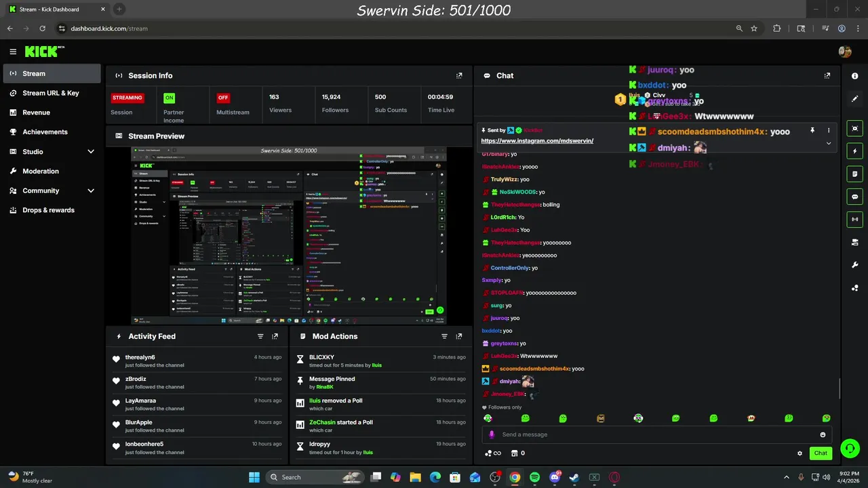Collapse the pinned message with chevron
Screen dimensions: 868x488
828,144
